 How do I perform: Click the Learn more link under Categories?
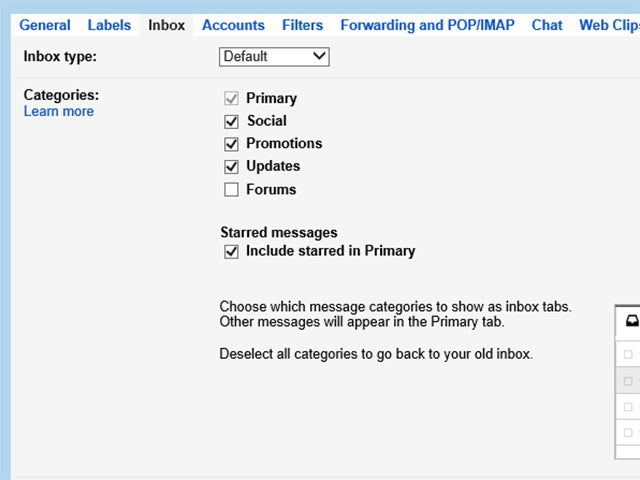coord(59,111)
